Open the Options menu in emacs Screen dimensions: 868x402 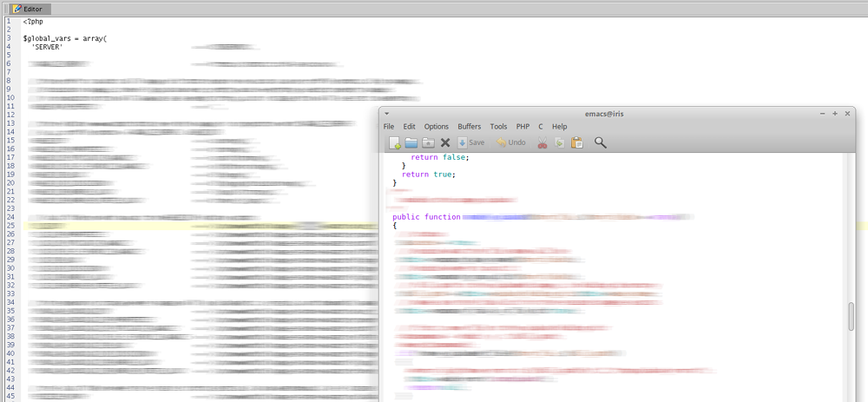tap(437, 126)
